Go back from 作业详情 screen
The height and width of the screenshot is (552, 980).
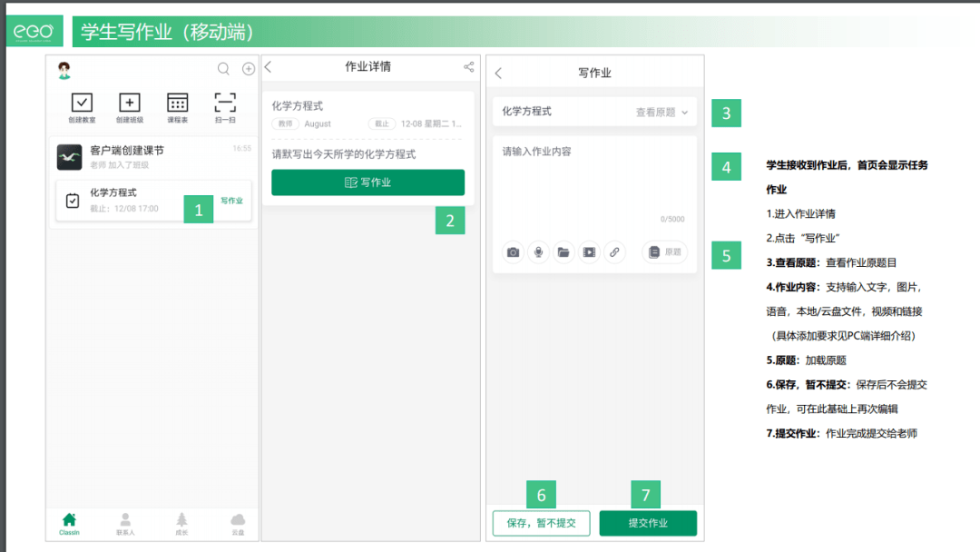tap(268, 67)
